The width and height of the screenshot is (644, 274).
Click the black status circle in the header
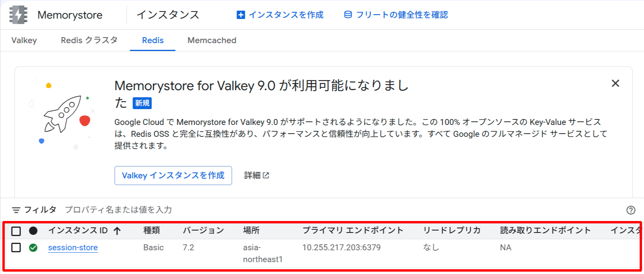pos(33,231)
